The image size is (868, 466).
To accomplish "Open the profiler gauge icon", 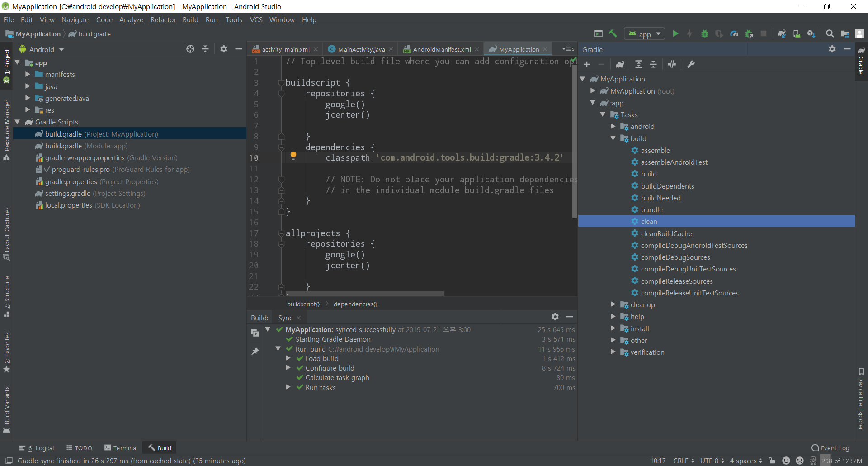I will tap(734, 33).
